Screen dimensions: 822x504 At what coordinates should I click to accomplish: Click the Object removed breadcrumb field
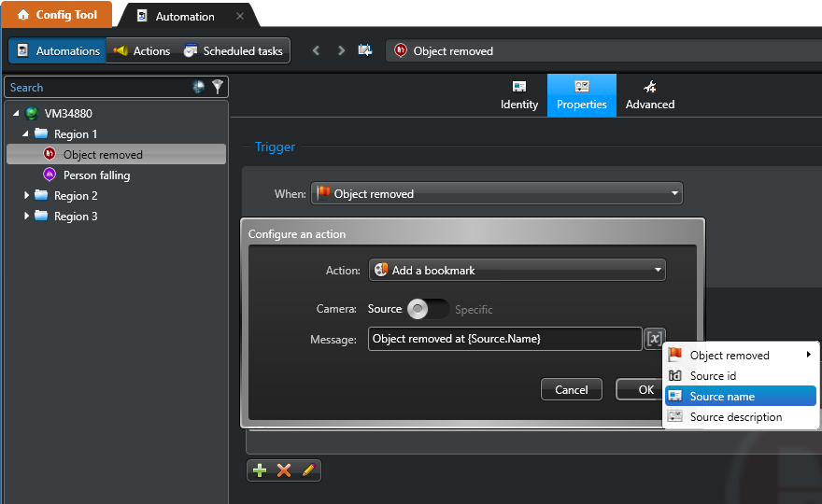tap(604, 50)
